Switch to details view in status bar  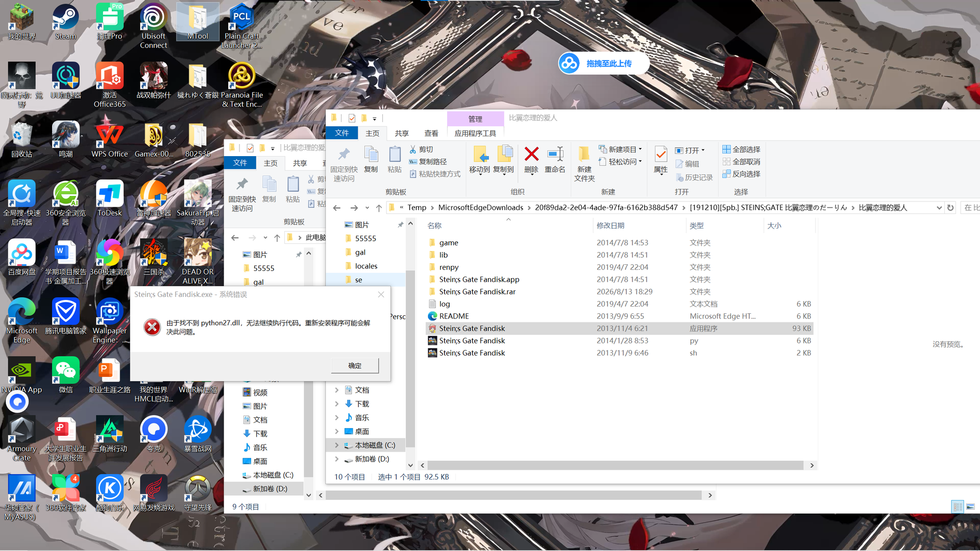tap(958, 507)
